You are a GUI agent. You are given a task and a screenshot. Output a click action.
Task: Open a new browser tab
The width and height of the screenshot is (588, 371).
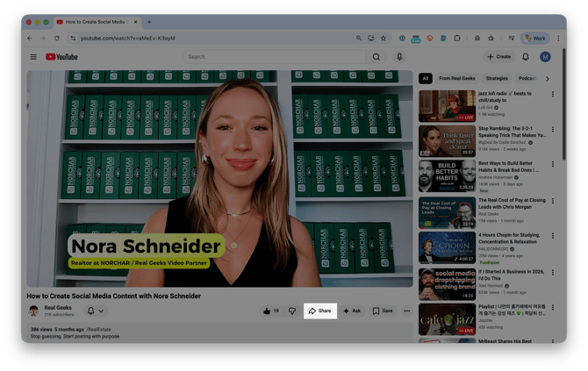(149, 22)
